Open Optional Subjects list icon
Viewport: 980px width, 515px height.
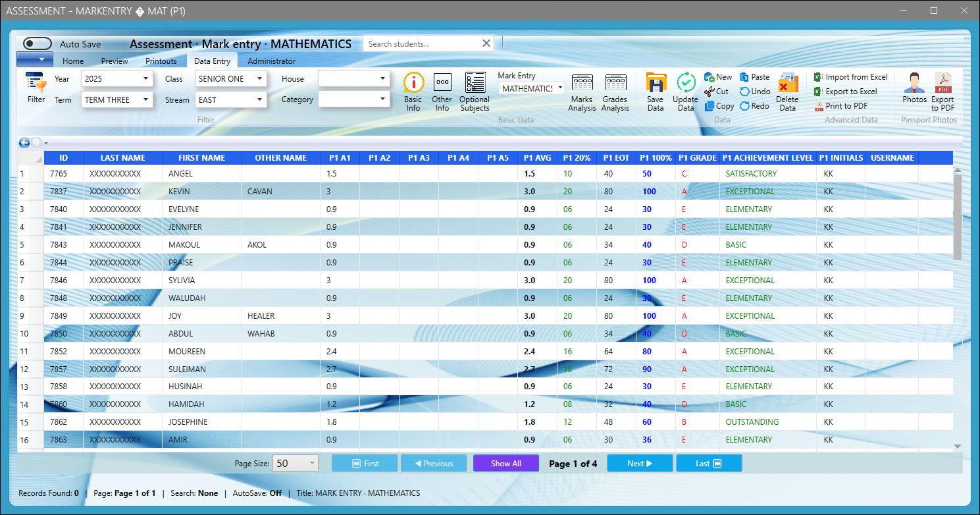tap(475, 83)
